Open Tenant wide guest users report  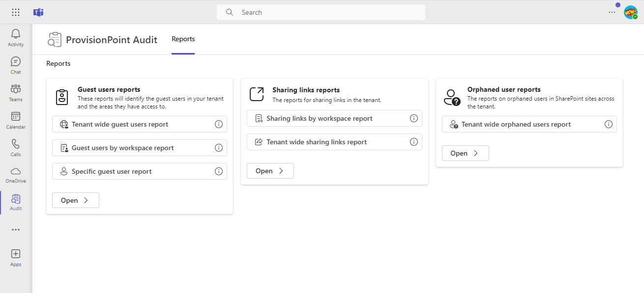click(x=140, y=125)
